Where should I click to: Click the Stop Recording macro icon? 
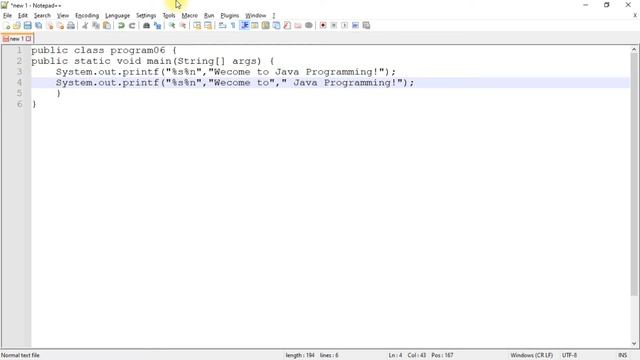pos(333,26)
